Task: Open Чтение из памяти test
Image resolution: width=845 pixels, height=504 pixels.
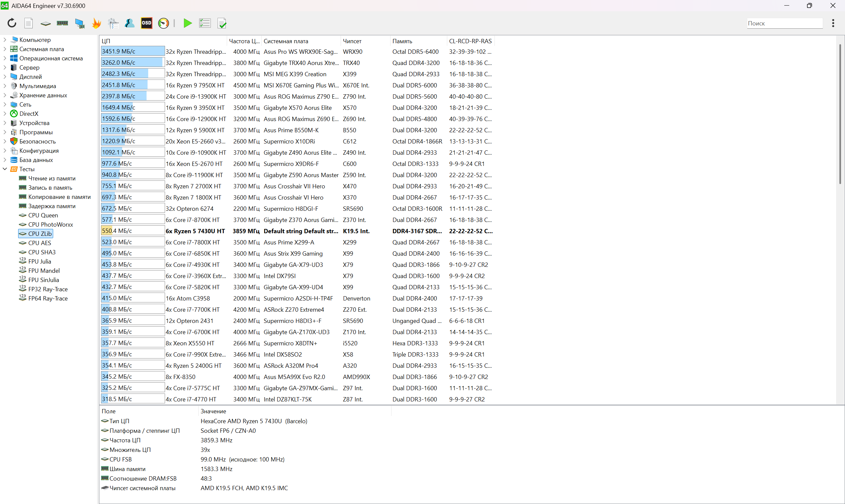Action: [51, 178]
